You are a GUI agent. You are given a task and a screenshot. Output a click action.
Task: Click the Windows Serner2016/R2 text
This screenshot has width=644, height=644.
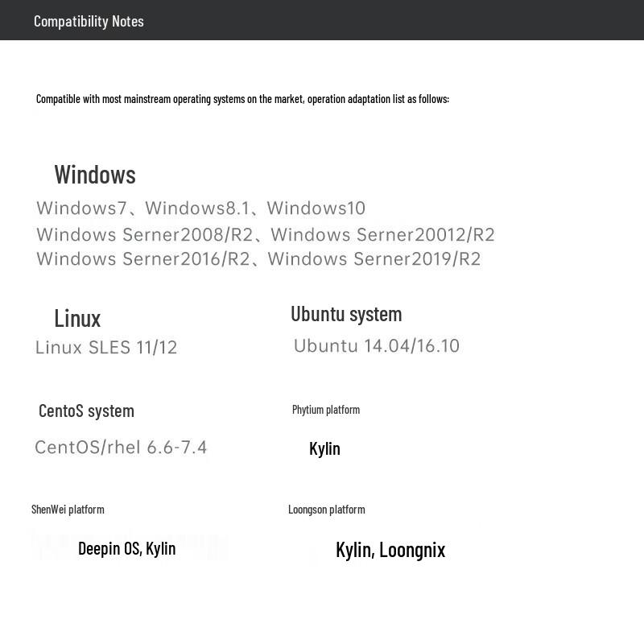pos(143,259)
